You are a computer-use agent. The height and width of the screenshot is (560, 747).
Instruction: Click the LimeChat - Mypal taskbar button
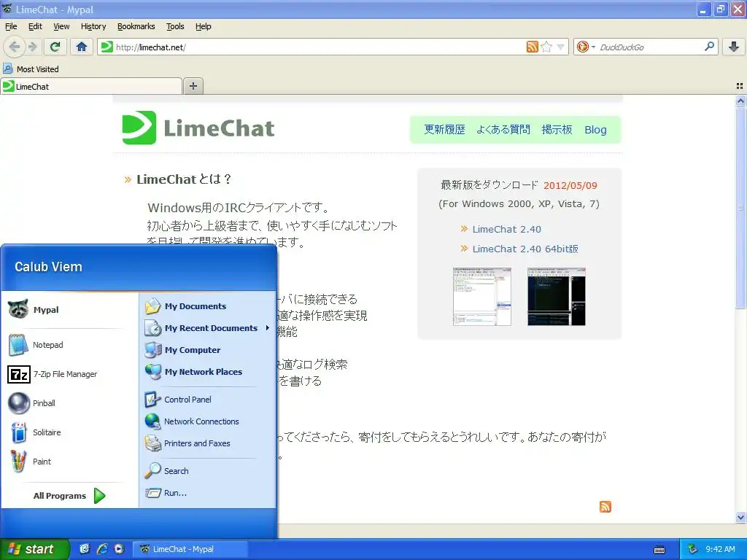[x=190, y=549]
